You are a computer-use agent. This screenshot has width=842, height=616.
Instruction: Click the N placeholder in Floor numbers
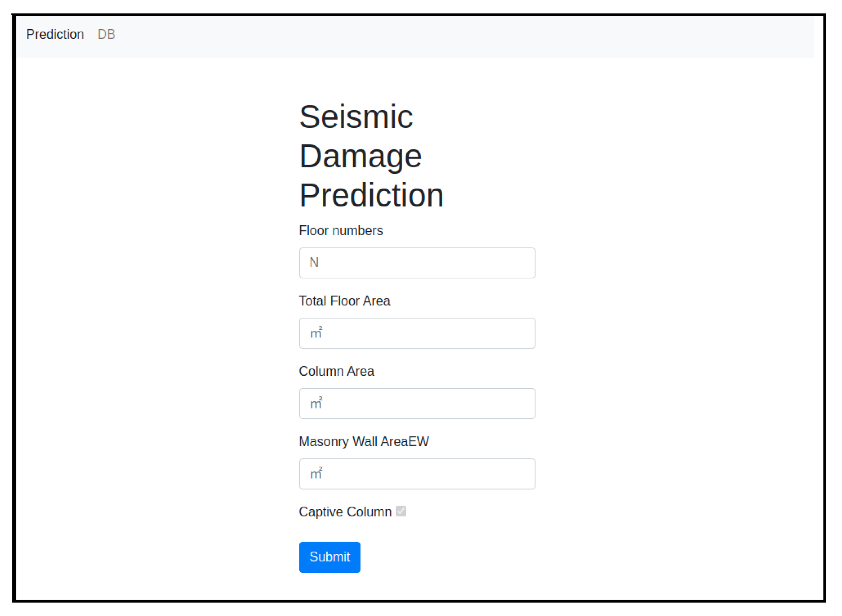314,263
